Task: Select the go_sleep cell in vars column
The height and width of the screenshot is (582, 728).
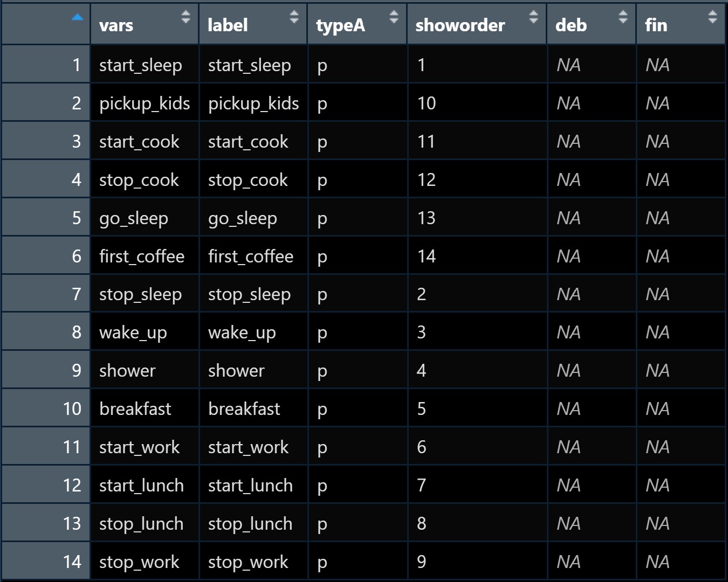Action: point(134,218)
